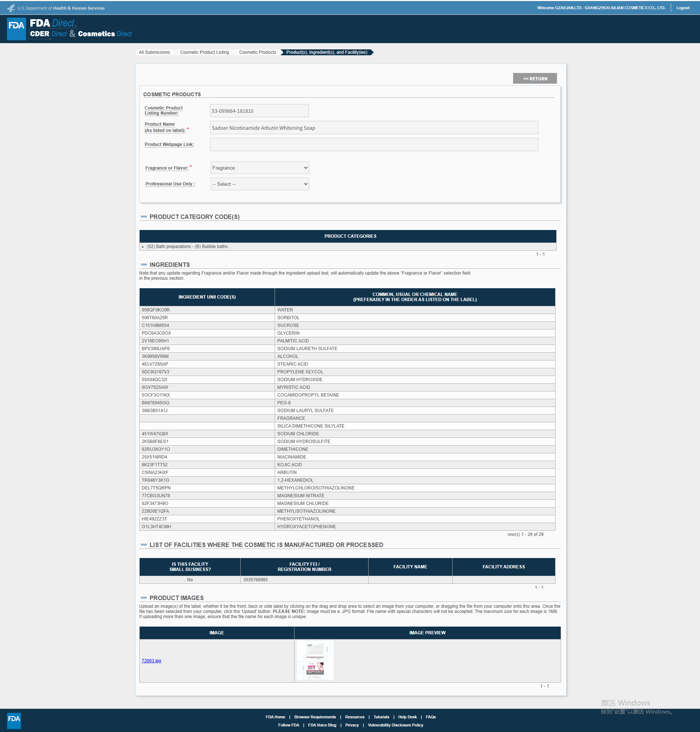Open the Help Desk footer link
This screenshot has height=732, width=700.
coord(407,717)
